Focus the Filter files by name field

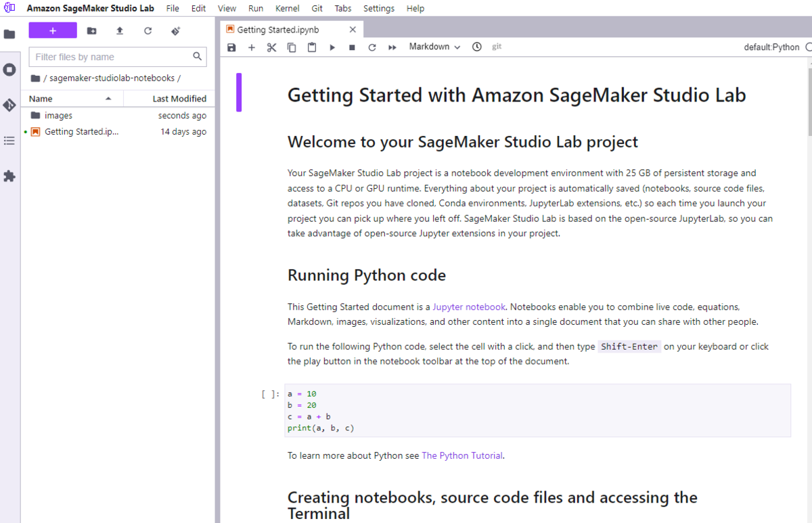pyautogui.click(x=117, y=57)
